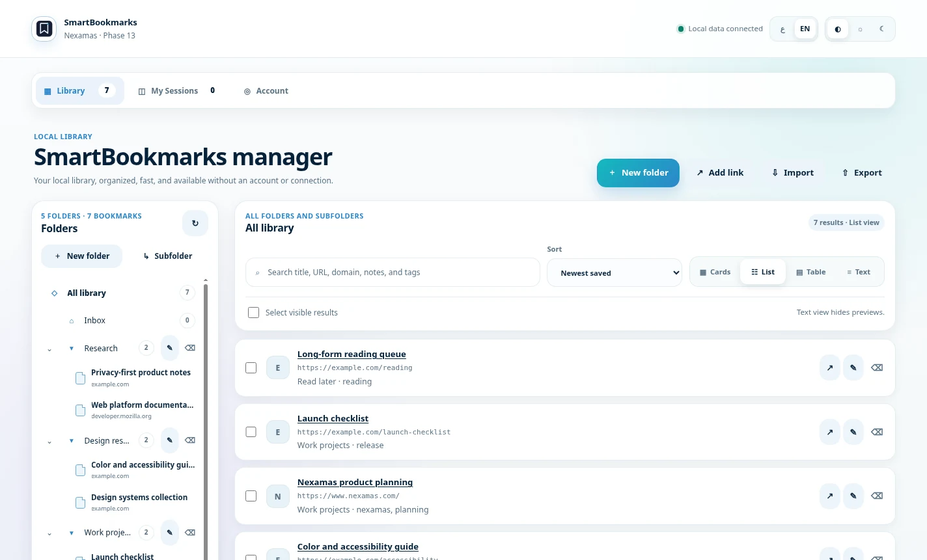Delete the Design resources folder
The height and width of the screenshot is (560, 927).
pyautogui.click(x=190, y=440)
